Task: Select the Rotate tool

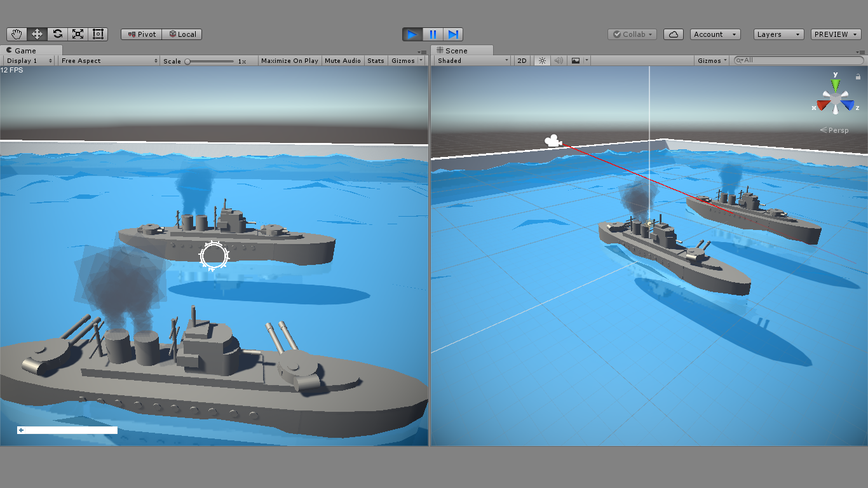Action: [x=57, y=34]
